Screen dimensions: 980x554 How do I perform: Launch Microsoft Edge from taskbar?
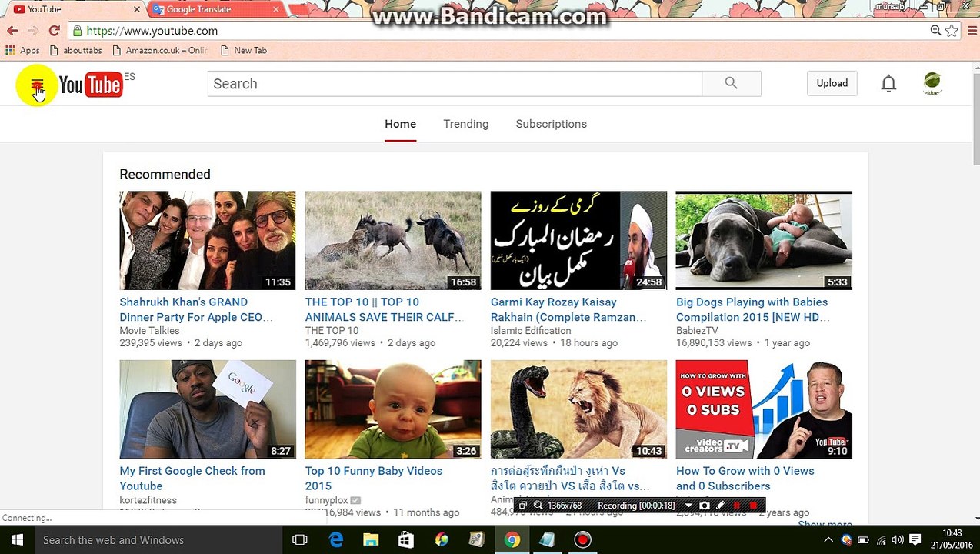click(x=336, y=540)
